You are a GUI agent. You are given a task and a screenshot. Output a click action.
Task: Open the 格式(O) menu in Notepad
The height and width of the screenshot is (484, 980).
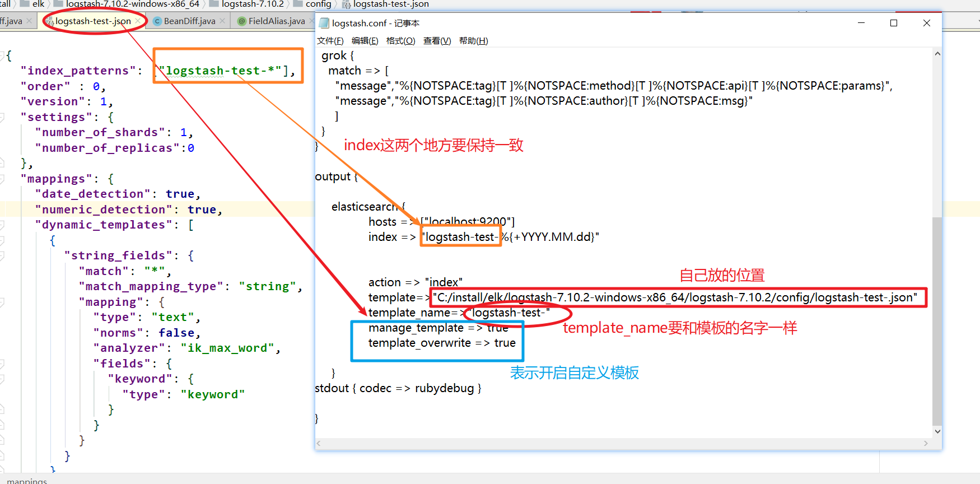pos(401,41)
